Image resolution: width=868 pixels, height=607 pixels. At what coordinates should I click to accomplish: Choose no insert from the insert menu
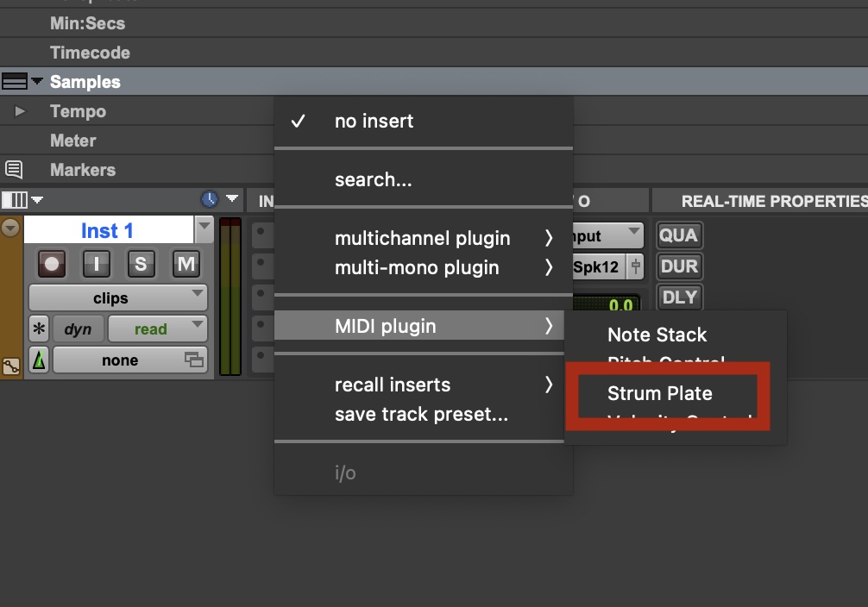click(373, 121)
